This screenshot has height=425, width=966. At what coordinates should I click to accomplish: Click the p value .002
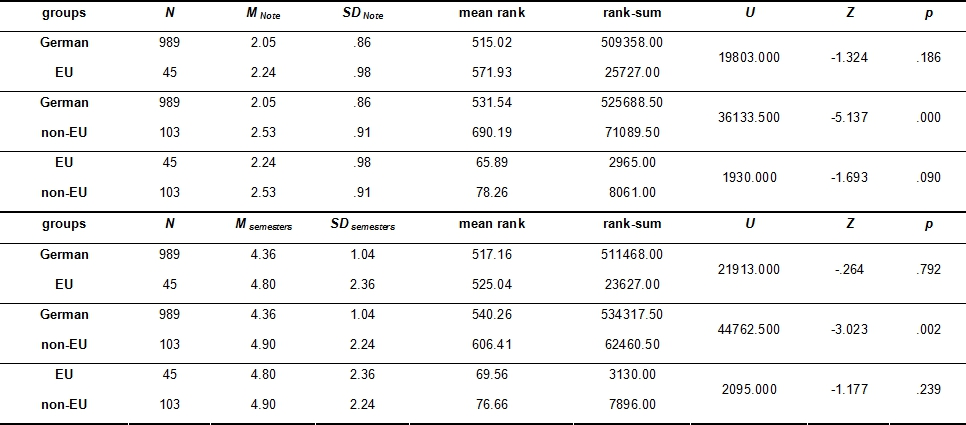(x=928, y=329)
